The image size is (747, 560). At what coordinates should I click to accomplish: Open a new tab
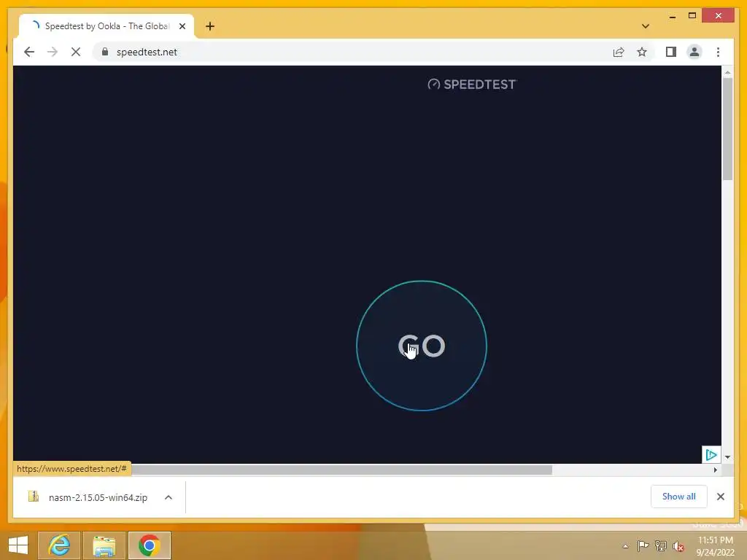point(209,26)
